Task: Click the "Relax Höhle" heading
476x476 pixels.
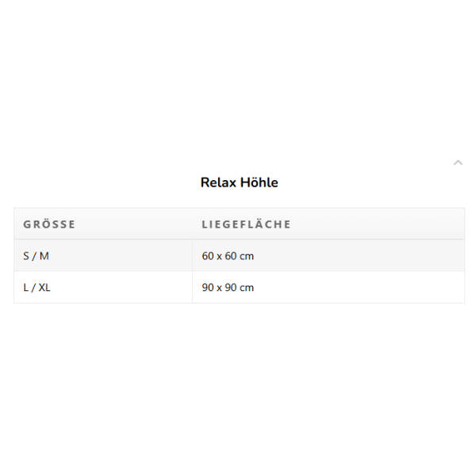Action: pyautogui.click(x=239, y=182)
